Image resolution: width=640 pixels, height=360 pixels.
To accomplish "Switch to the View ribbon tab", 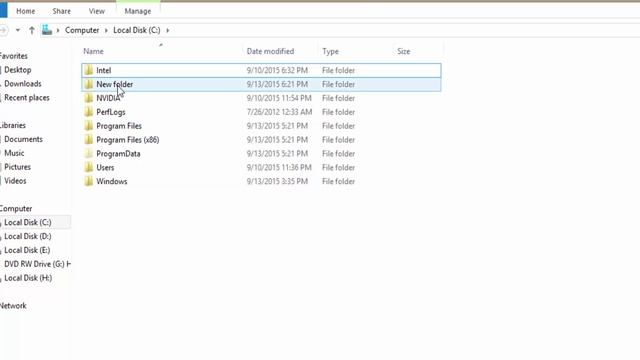I will (x=97, y=11).
